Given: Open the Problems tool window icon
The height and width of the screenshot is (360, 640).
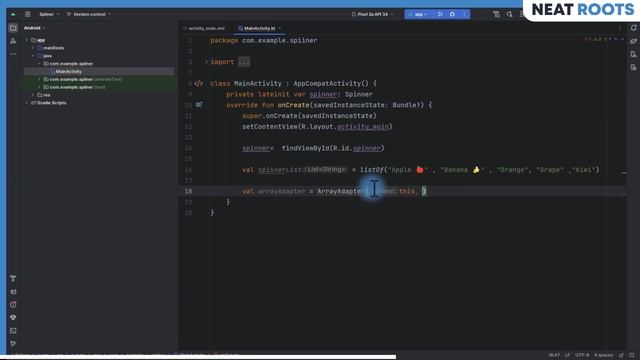Looking at the screenshot, I should pos(13,304).
